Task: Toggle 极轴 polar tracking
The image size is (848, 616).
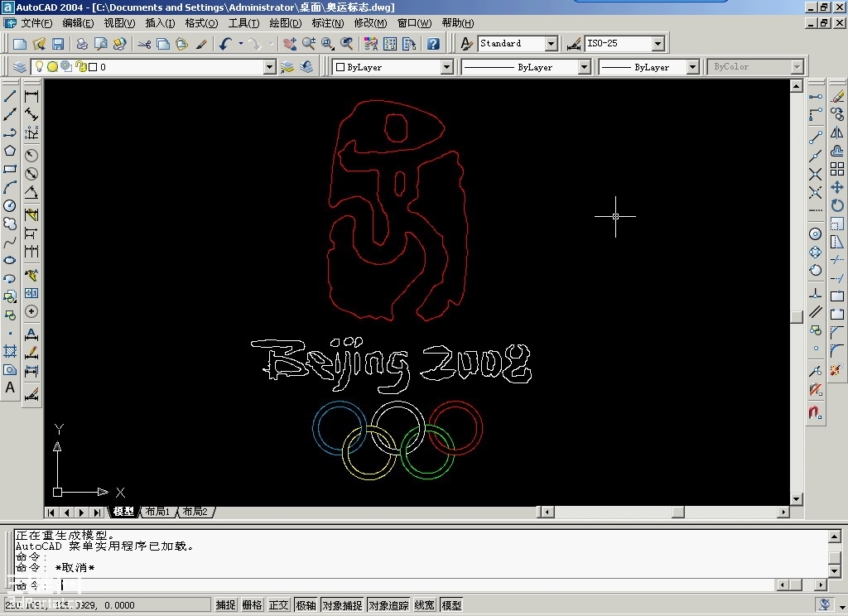Action: pos(306,605)
